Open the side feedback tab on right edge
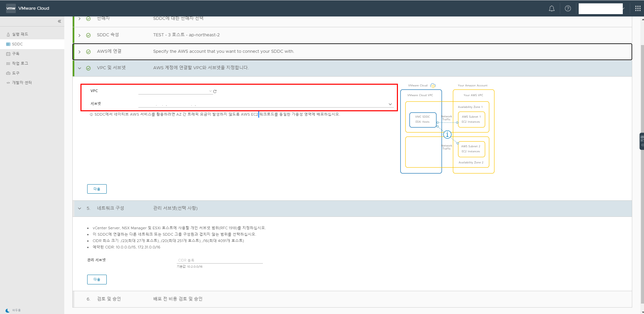This screenshot has height=314, width=644. (x=642, y=141)
